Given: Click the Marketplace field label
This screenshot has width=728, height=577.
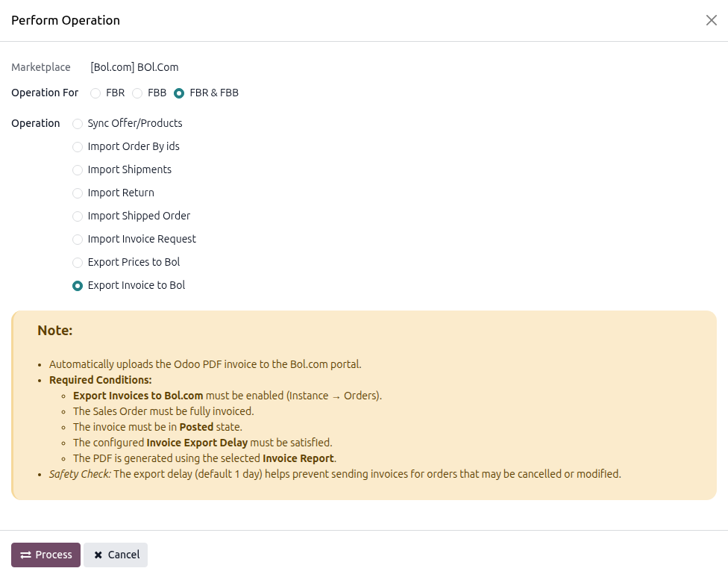Looking at the screenshot, I should tap(41, 67).
